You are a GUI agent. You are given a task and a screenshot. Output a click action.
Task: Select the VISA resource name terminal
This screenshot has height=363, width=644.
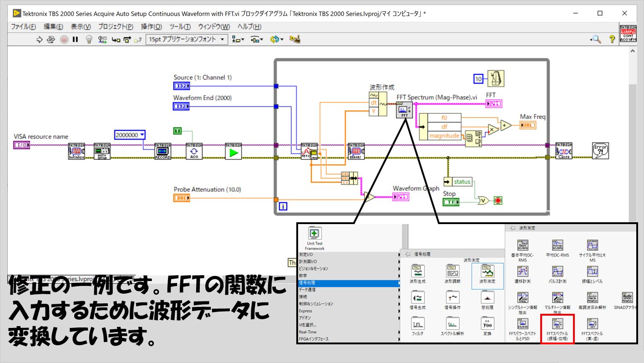pos(21,145)
